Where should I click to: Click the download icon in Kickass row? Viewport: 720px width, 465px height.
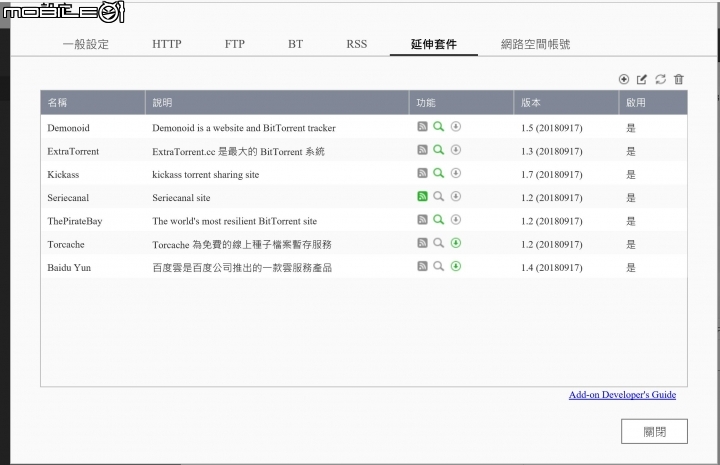tap(456, 173)
